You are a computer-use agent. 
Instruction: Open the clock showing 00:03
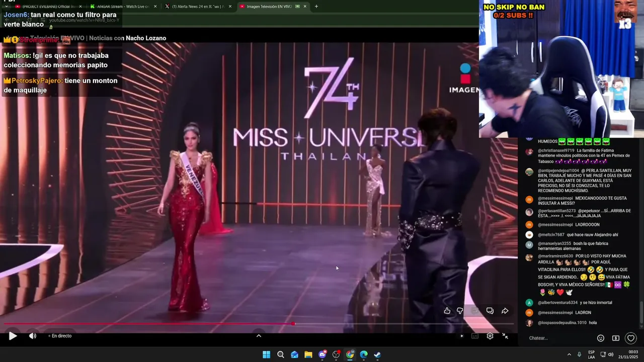628,354
